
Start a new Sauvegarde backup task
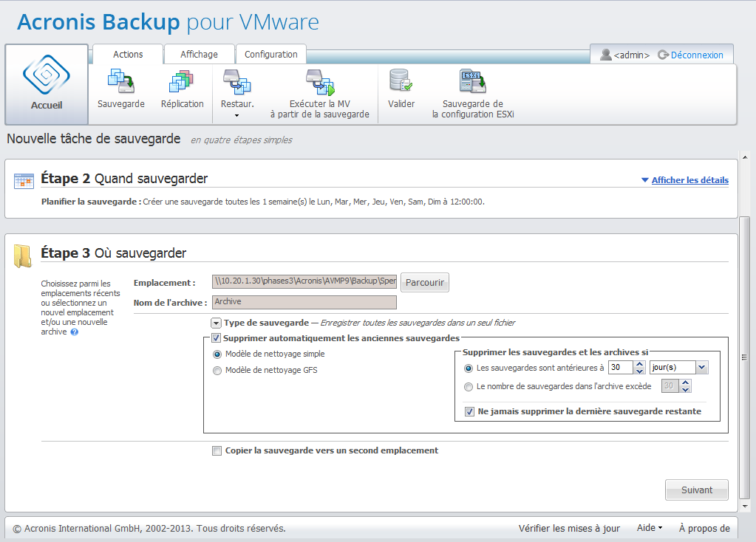tap(120, 89)
